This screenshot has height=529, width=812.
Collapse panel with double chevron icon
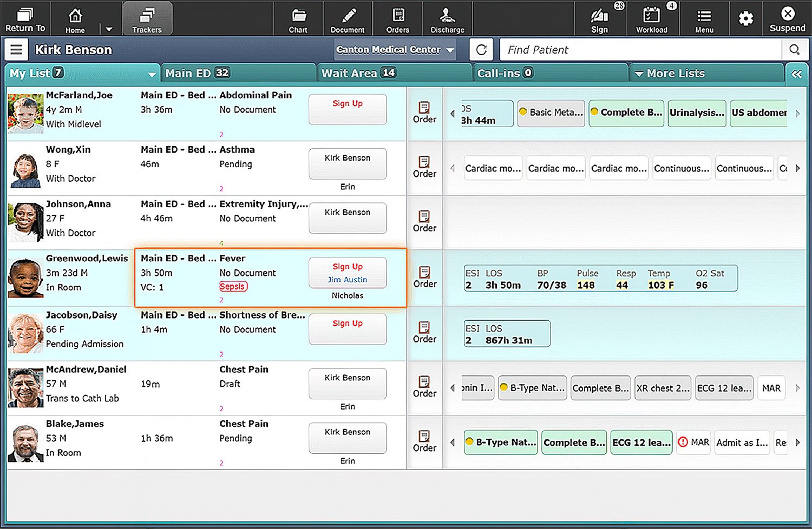pos(796,74)
